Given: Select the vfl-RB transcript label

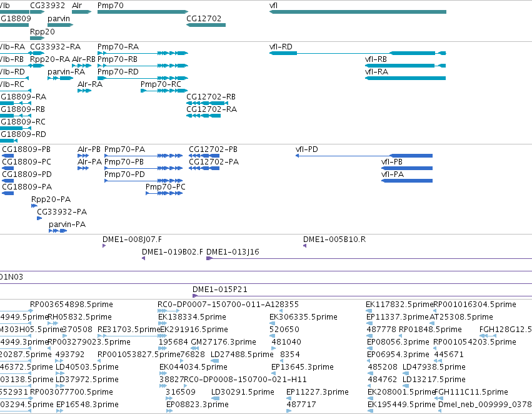Looking at the screenshot, I should coord(376,59).
